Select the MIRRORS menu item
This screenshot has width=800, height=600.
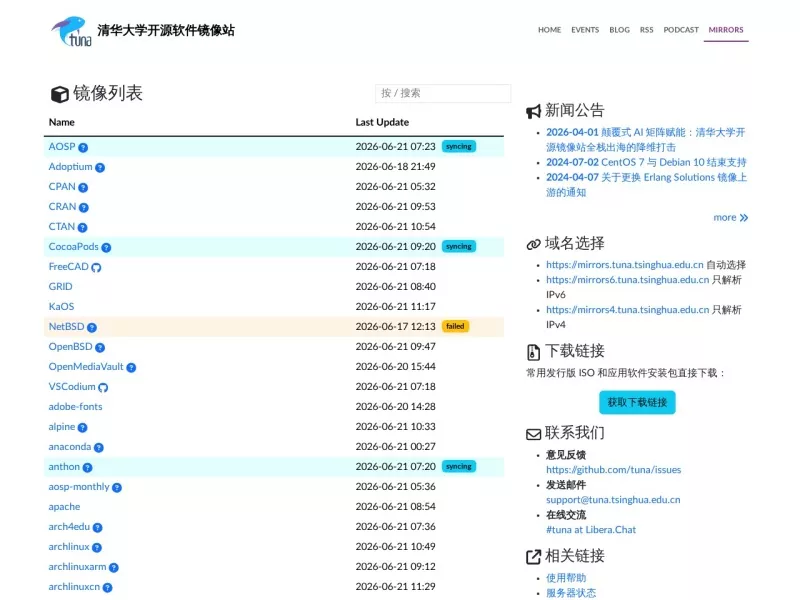click(x=726, y=30)
